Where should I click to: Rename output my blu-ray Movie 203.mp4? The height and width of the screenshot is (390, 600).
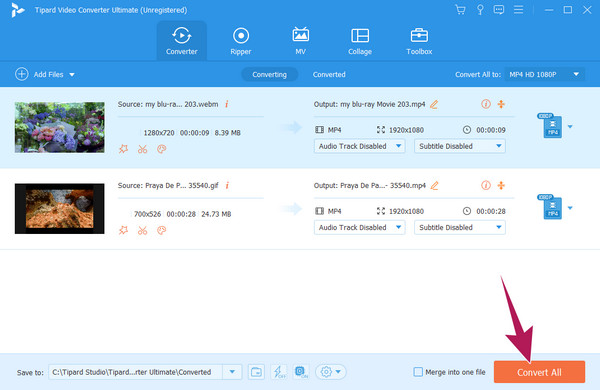434,104
